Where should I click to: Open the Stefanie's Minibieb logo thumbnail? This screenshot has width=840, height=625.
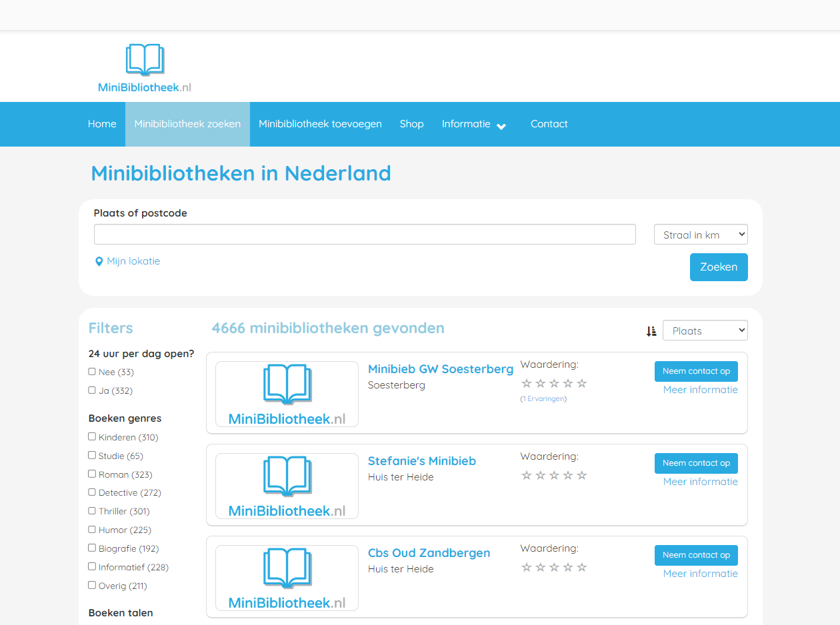coord(287,486)
